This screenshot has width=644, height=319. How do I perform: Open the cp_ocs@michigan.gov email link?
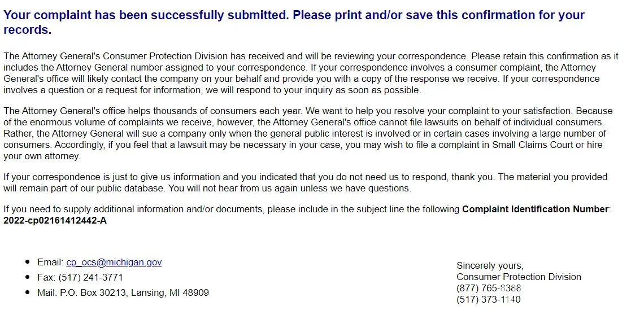coord(114,263)
